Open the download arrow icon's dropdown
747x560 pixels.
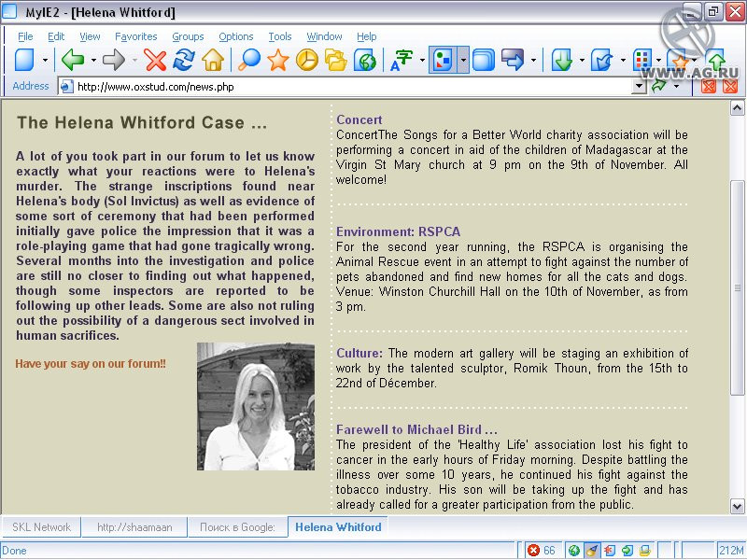582,60
